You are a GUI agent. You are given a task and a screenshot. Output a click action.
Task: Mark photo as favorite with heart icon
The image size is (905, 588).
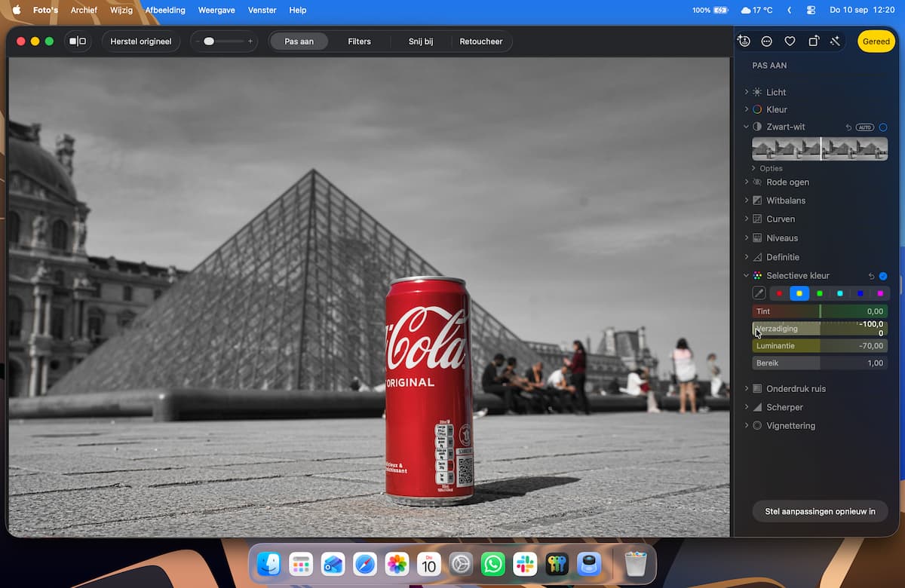coord(790,41)
